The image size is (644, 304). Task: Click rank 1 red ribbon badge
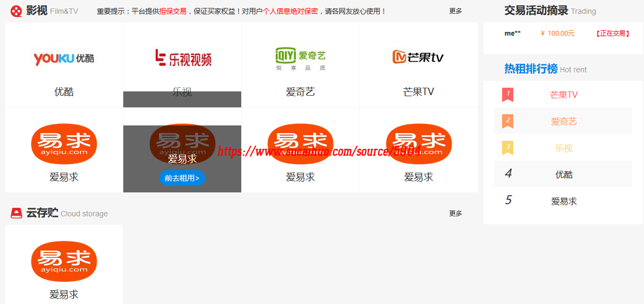pos(507,95)
